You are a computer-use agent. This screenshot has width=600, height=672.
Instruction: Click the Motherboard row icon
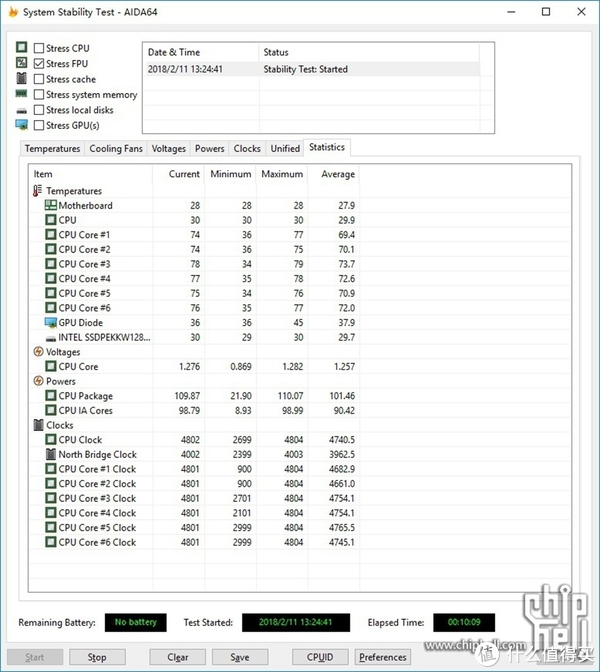click(51, 205)
